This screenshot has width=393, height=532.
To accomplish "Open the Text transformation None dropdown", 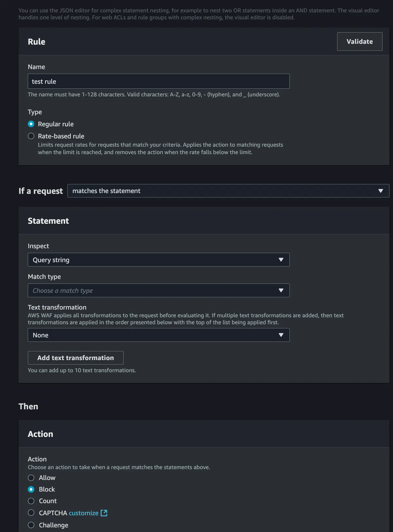I will coord(154,335).
